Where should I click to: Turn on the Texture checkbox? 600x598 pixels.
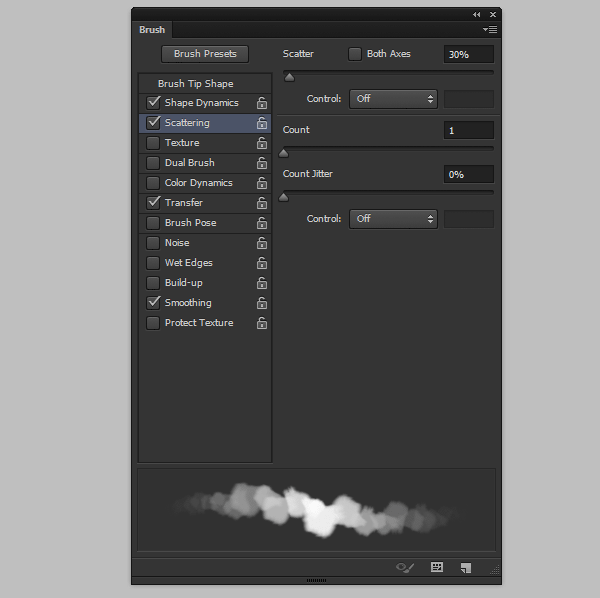pyautogui.click(x=153, y=143)
